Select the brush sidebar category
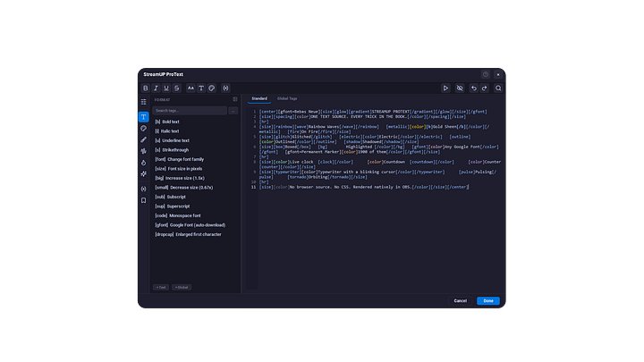Image resolution: width=644 pixels, height=362 pixels. coord(143,139)
